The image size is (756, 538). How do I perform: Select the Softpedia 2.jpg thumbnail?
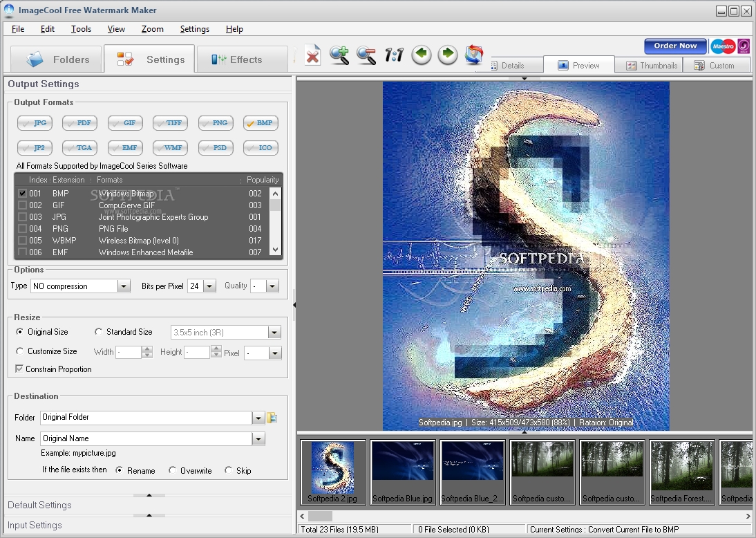[x=332, y=472]
